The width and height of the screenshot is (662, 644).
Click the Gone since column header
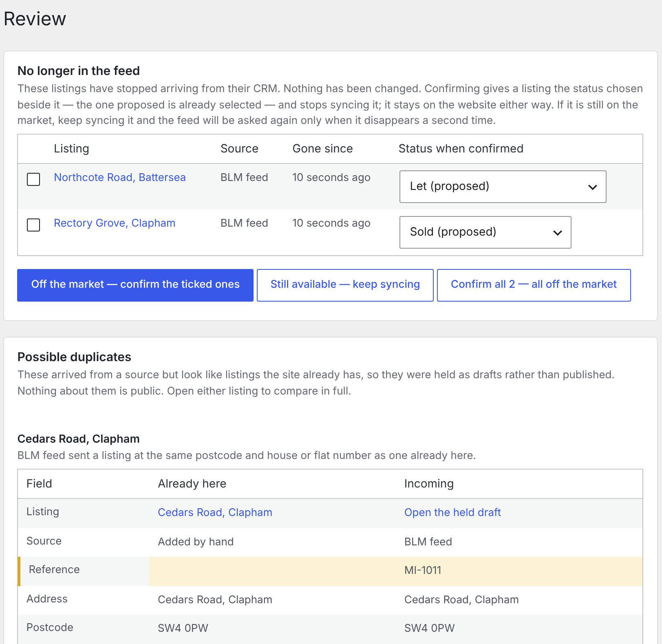coord(322,148)
